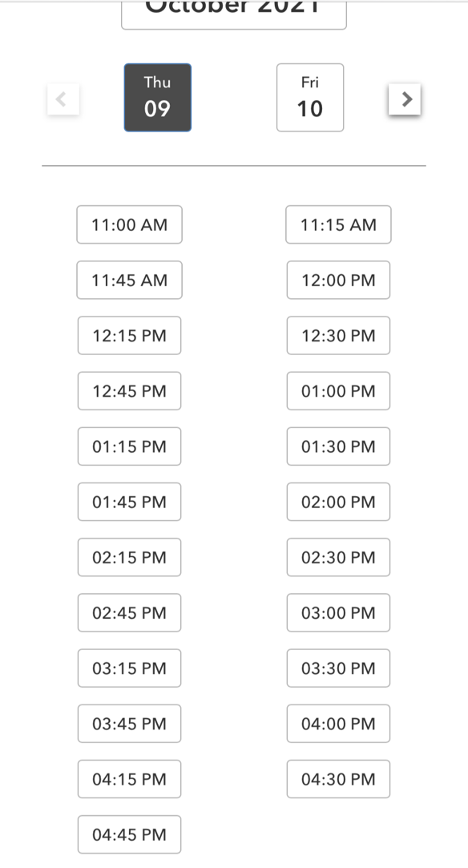The width and height of the screenshot is (468, 868).
Task: Go to next dates with right arrow
Action: [x=405, y=99]
